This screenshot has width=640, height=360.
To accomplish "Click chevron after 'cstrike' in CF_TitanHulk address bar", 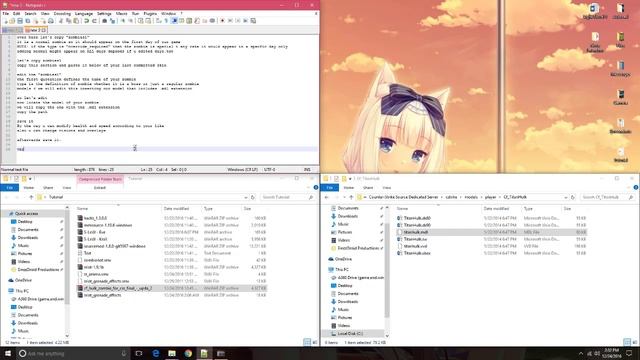I will point(461,197).
